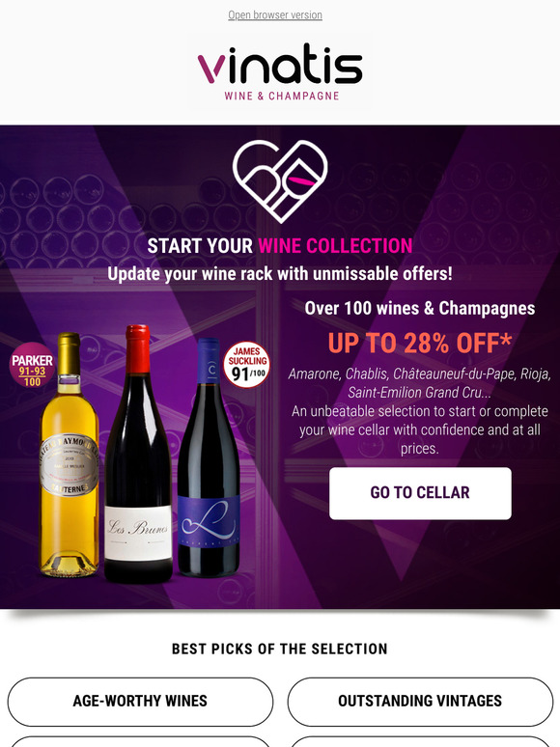The height and width of the screenshot is (747, 560).
Task: Click Wine & Champagne tagline under logo
Action: 282,96
